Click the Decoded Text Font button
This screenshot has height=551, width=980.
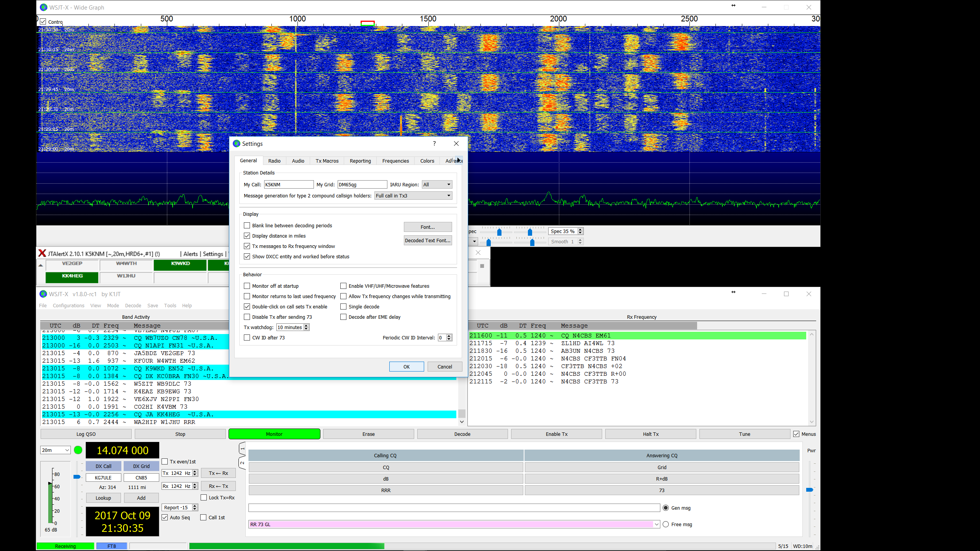(x=428, y=240)
